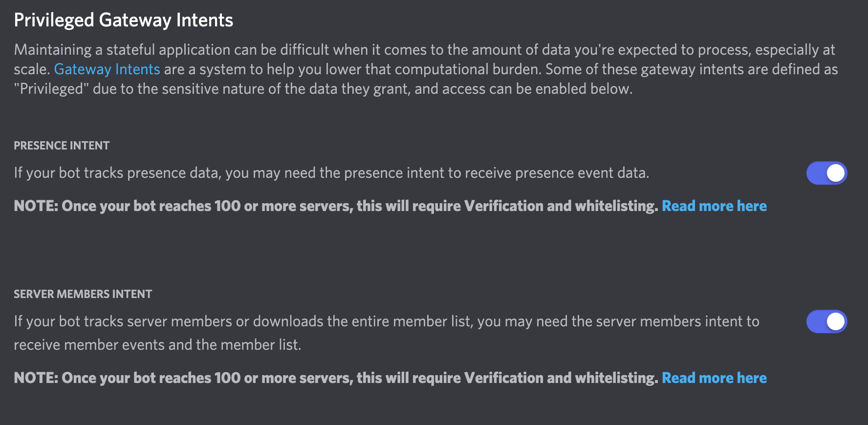Click Read more here under Presence Intent
The image size is (868, 425).
click(x=714, y=206)
